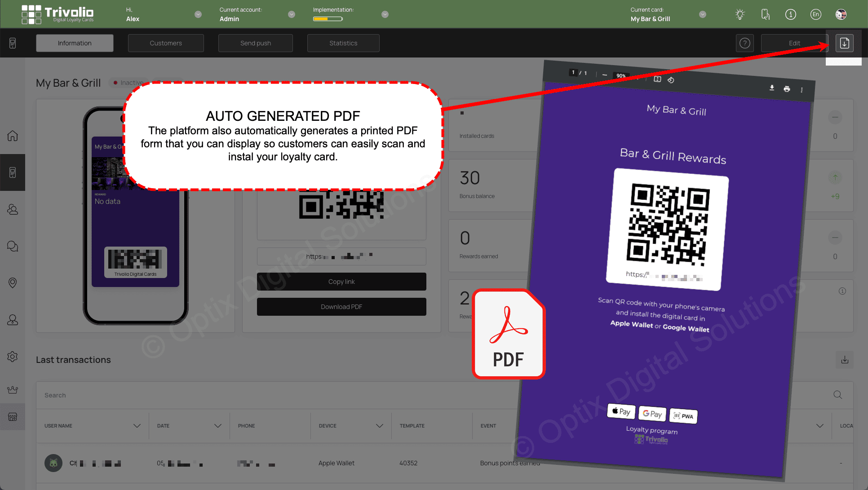868x490 pixels.
Task: Open the managers user sidebar icon
Action: (13, 320)
